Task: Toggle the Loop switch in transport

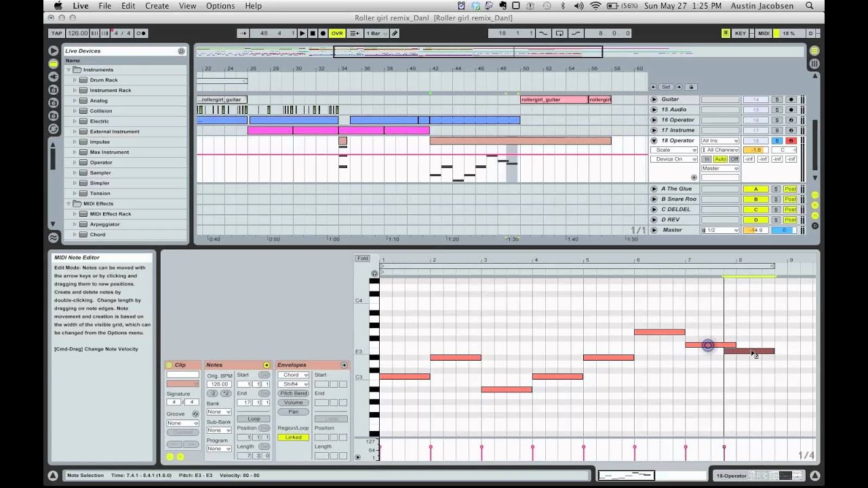Action: [x=559, y=33]
